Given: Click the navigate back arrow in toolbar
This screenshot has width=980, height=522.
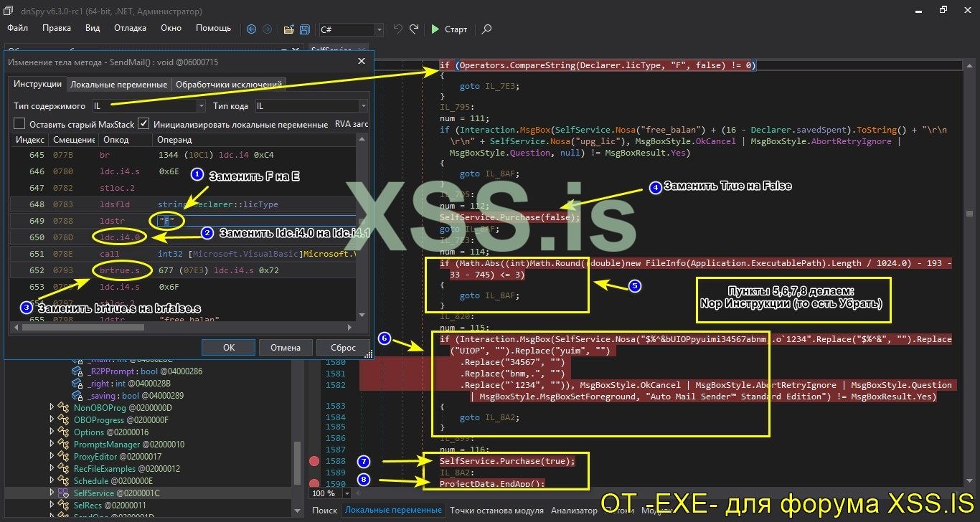Looking at the screenshot, I should [x=251, y=29].
